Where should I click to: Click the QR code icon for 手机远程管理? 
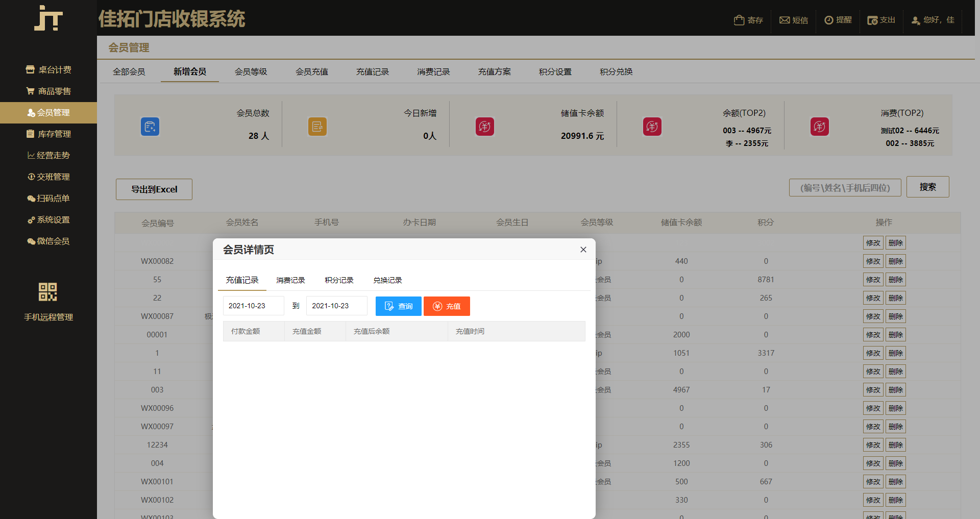pos(48,292)
